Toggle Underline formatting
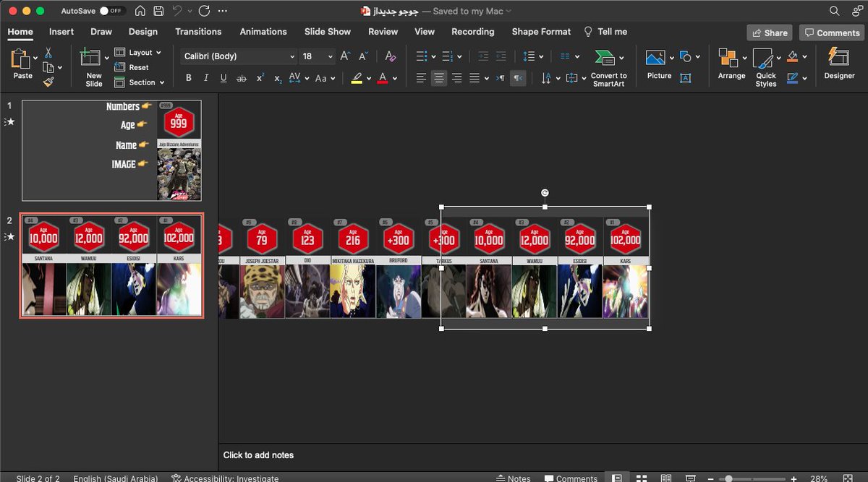The height and width of the screenshot is (482, 868). point(224,78)
